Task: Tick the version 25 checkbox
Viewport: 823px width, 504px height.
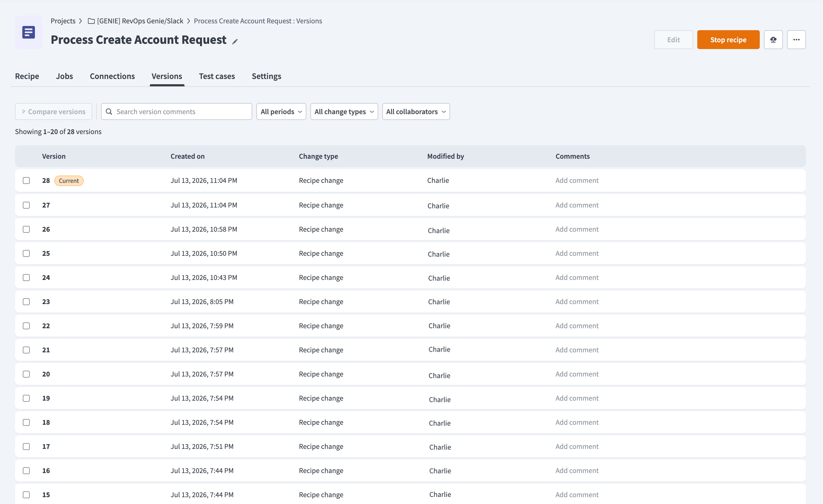Action: (26, 253)
